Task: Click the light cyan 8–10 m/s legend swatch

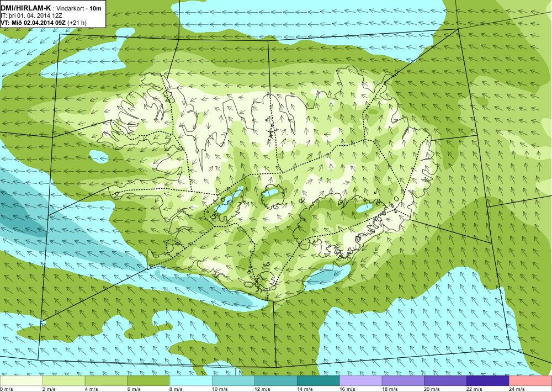Action: tap(191, 381)
